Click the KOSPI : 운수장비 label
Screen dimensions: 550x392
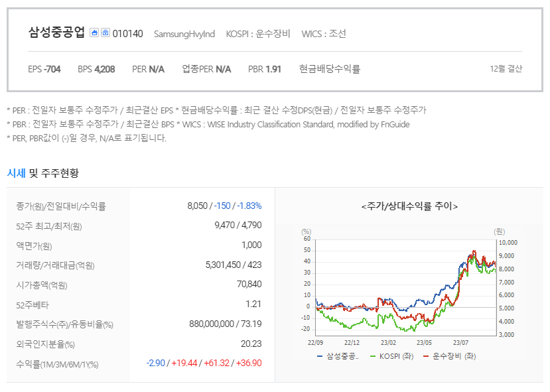tap(258, 34)
